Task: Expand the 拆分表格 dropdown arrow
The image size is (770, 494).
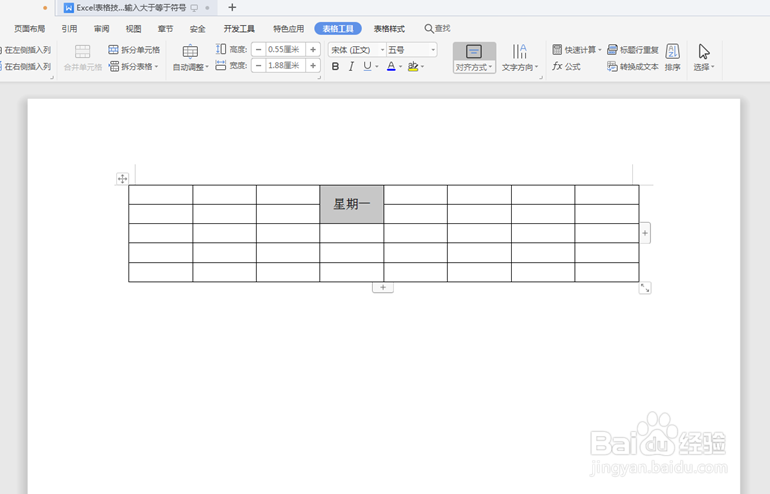Action: pos(157,67)
